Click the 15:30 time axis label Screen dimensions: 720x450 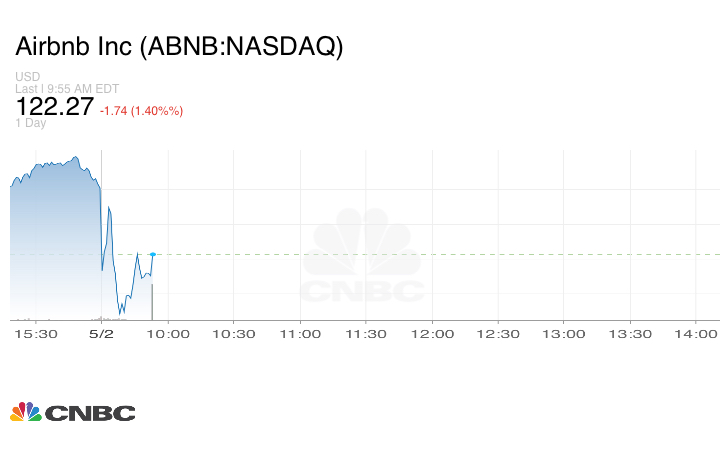(36, 334)
